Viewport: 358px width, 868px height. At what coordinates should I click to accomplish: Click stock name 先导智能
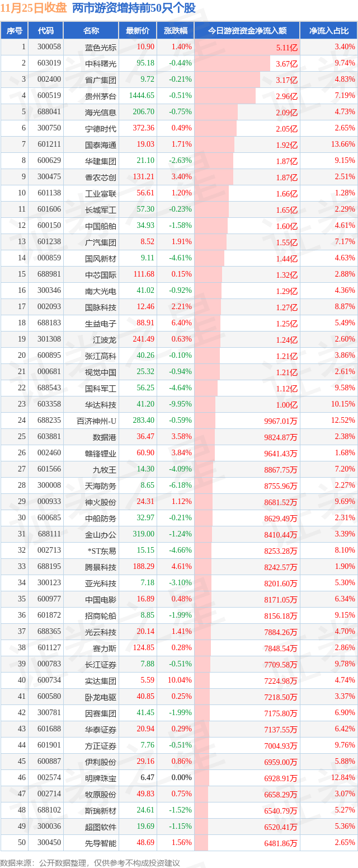click(101, 843)
